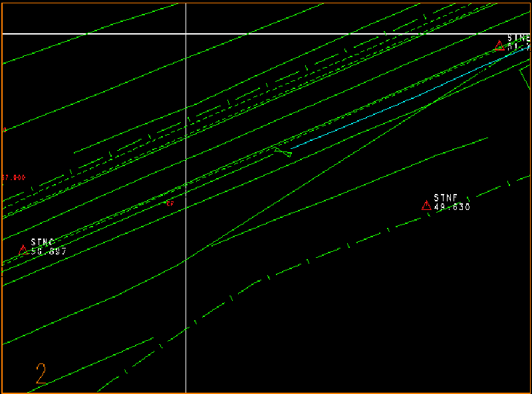532x394 pixels.
Task: Click the orange view number 2
Action: [x=41, y=374]
